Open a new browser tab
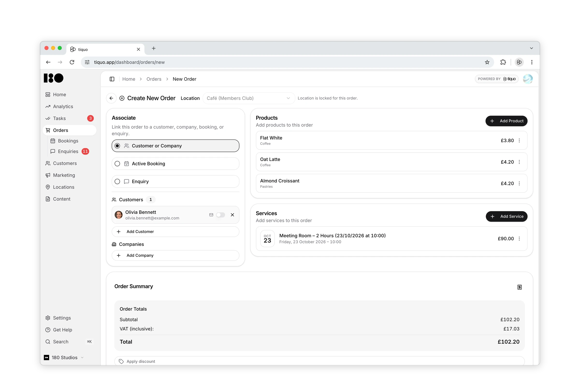The height and width of the screenshot is (392, 580). (154, 48)
